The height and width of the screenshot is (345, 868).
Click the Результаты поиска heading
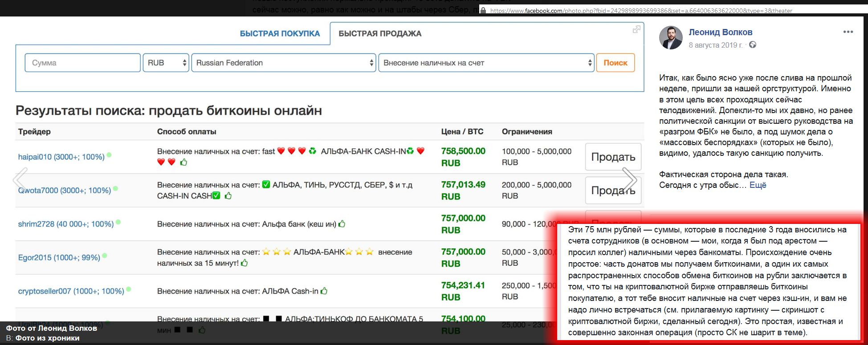pos(169,110)
